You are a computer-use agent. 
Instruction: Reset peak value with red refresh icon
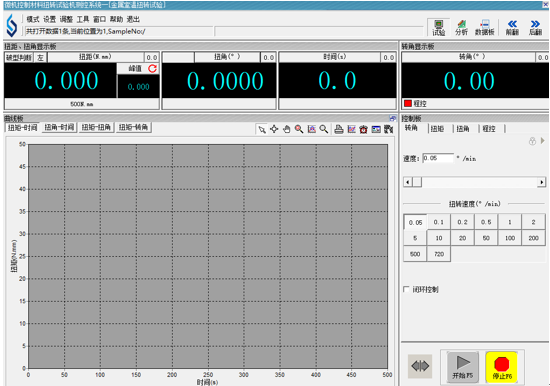coord(152,68)
